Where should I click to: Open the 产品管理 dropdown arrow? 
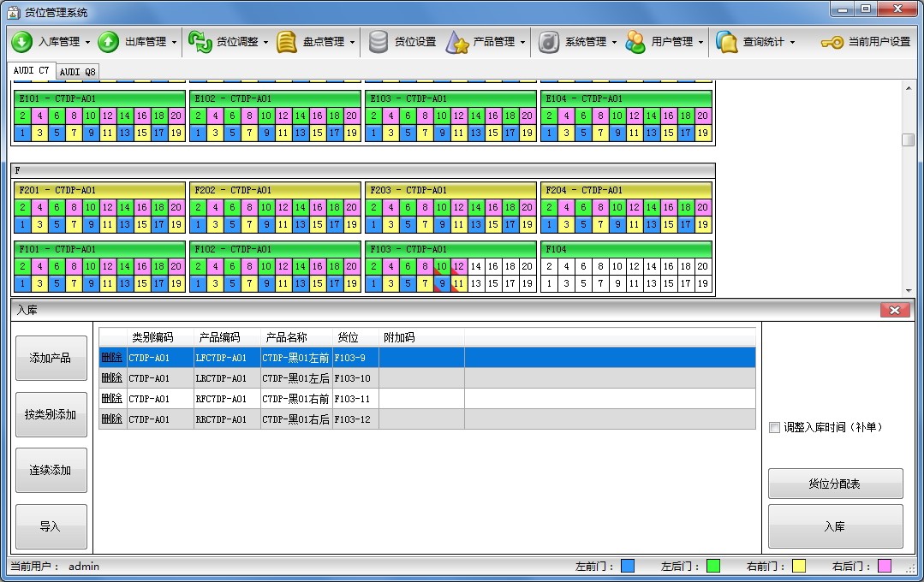(x=522, y=42)
